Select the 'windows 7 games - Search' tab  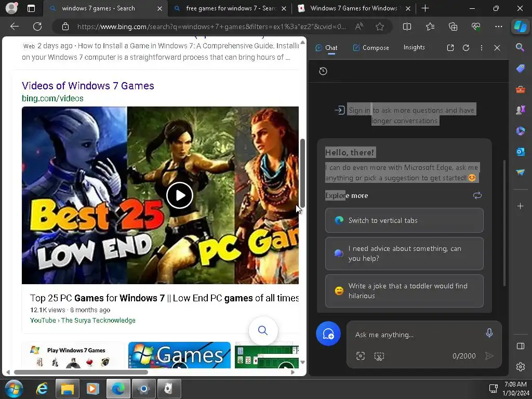click(x=105, y=8)
